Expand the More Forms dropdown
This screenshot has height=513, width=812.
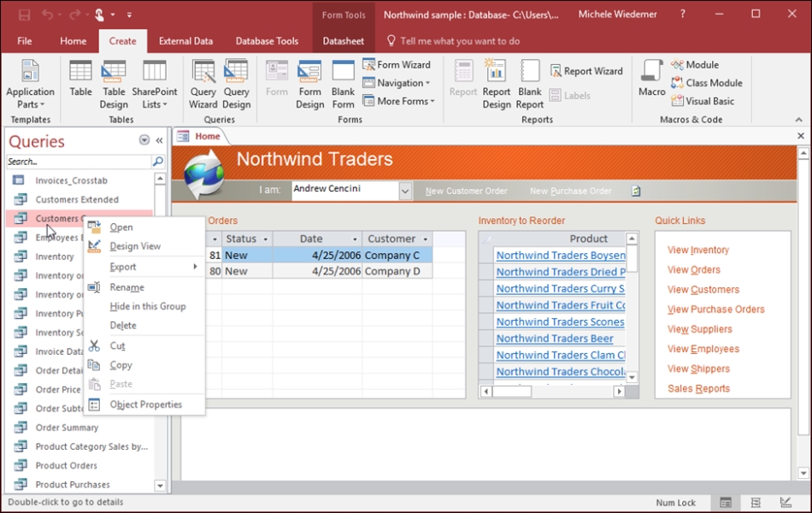click(399, 101)
